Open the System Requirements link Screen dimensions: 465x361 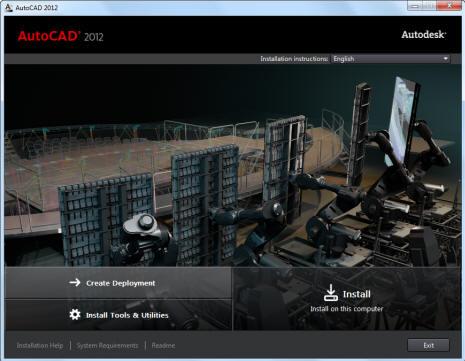107,346
